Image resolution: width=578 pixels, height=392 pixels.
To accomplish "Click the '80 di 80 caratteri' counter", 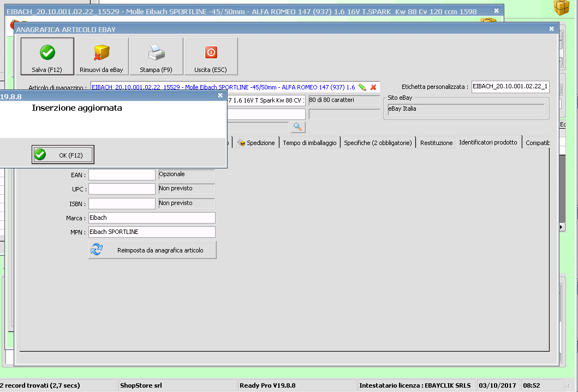I will (x=344, y=100).
